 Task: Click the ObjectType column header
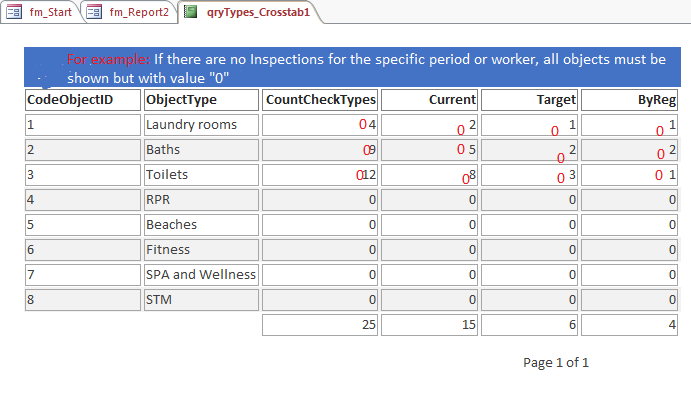201,100
